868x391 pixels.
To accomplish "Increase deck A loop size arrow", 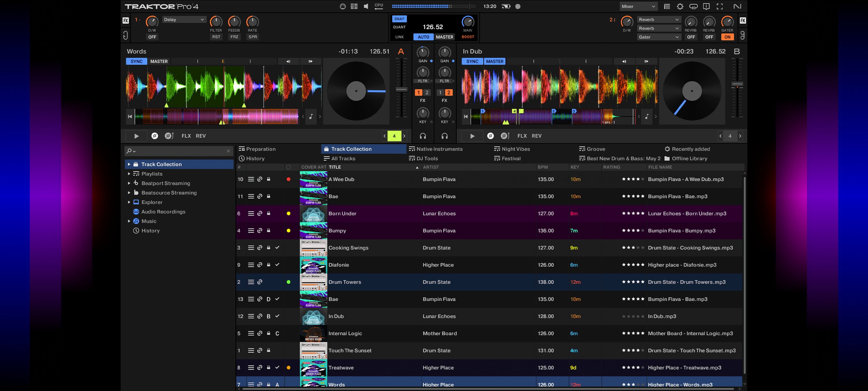I will click(x=404, y=136).
